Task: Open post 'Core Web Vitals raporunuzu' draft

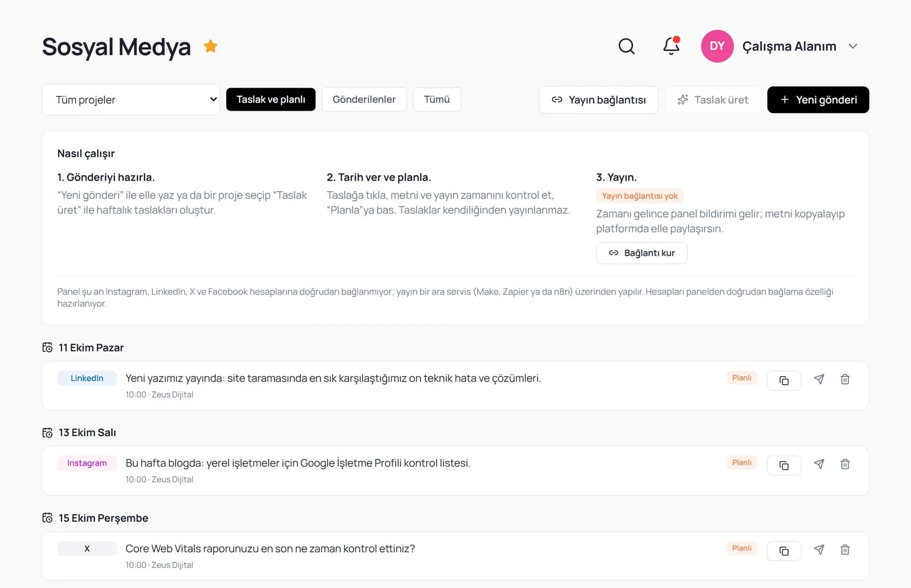Action: tap(270, 549)
